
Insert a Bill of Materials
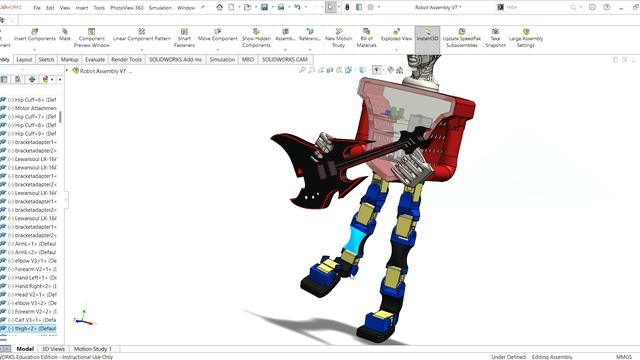(367, 38)
